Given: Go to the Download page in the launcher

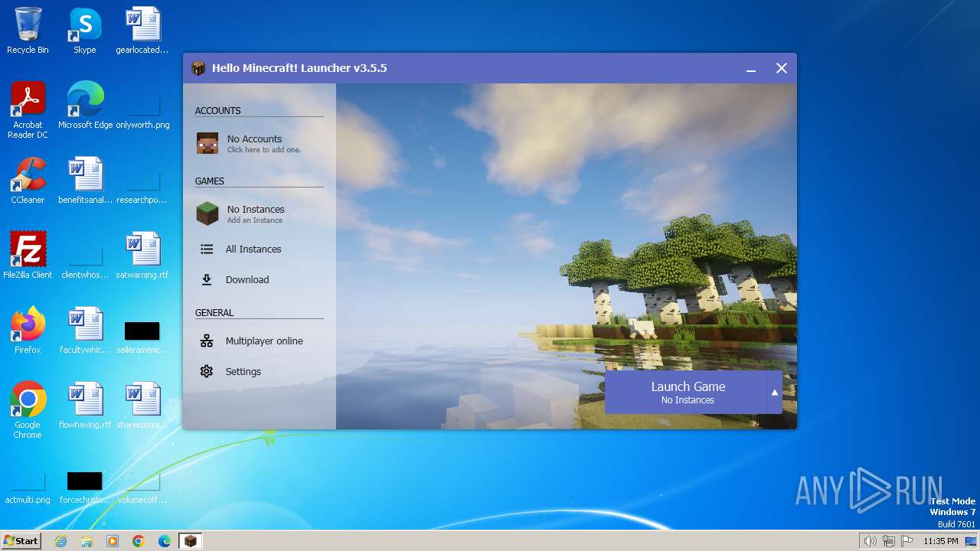Looking at the screenshot, I should coord(259,279).
